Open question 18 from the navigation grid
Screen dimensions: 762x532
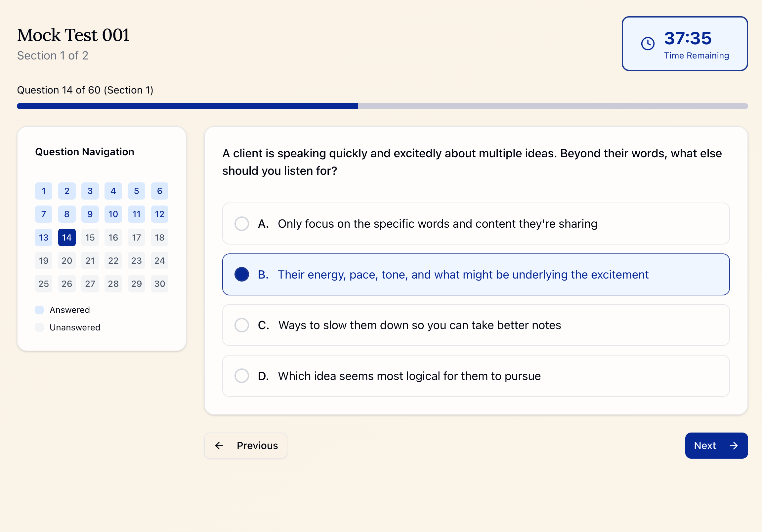(160, 237)
